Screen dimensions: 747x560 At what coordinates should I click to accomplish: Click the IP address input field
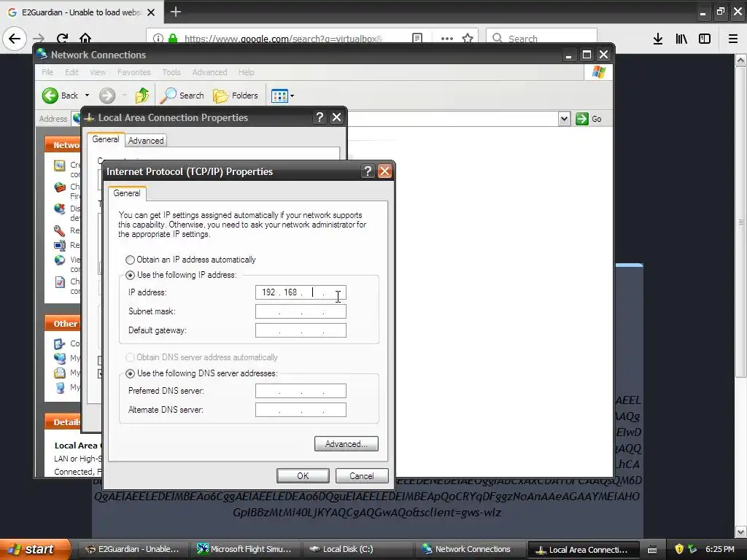(301, 292)
